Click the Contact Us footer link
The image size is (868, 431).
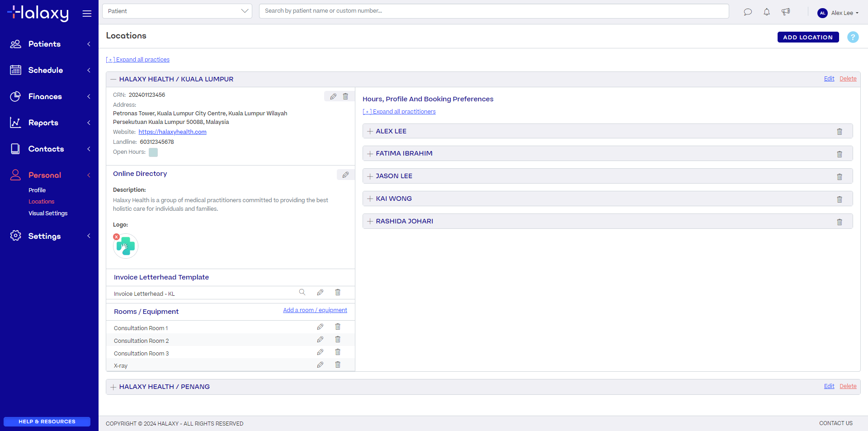(836, 423)
